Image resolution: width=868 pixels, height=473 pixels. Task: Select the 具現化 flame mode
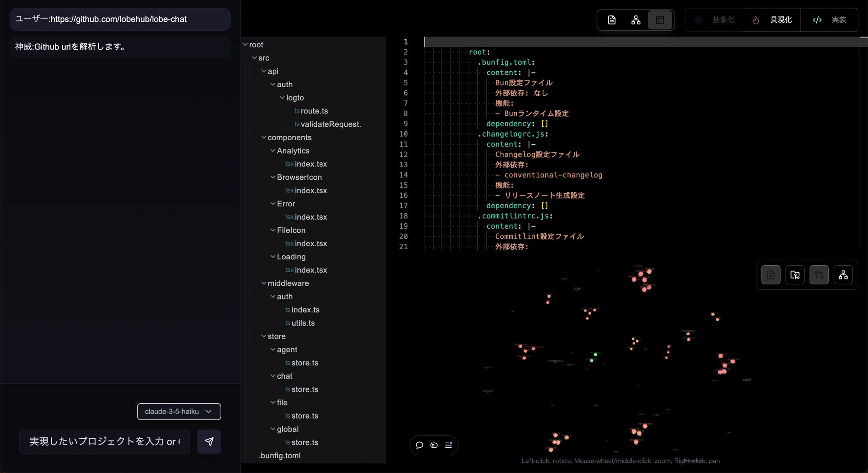[772, 20]
